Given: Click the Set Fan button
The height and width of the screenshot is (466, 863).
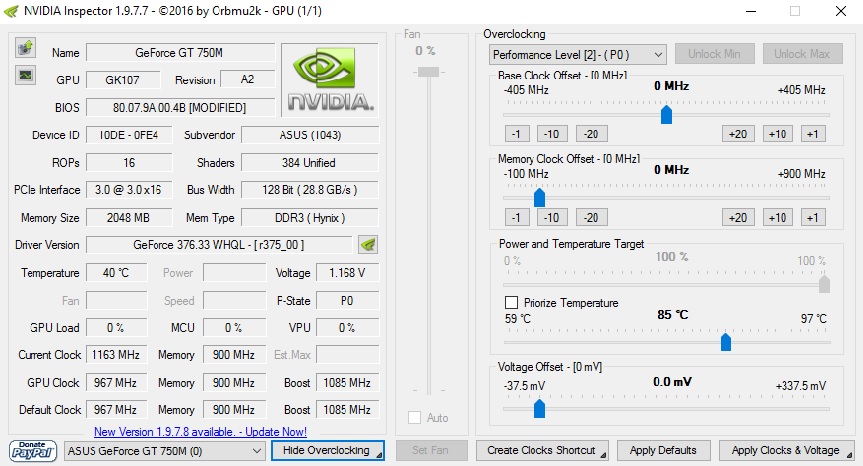Looking at the screenshot, I should click(432, 451).
